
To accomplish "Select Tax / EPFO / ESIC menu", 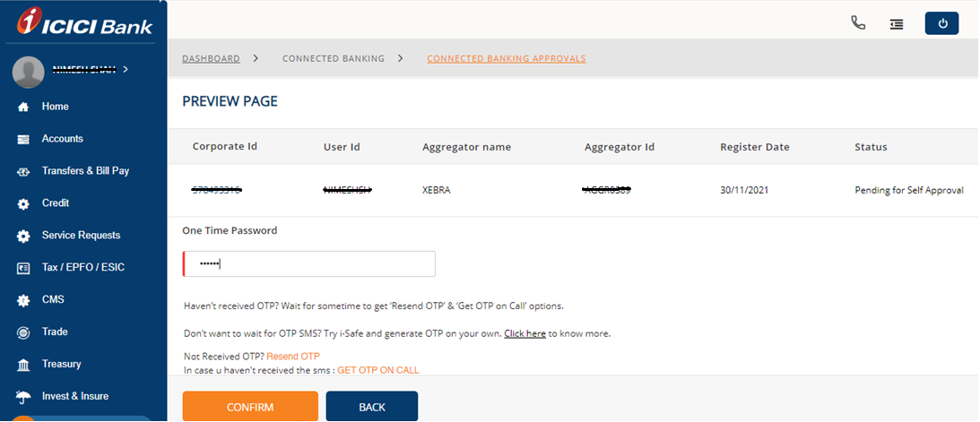I will coord(84,268).
